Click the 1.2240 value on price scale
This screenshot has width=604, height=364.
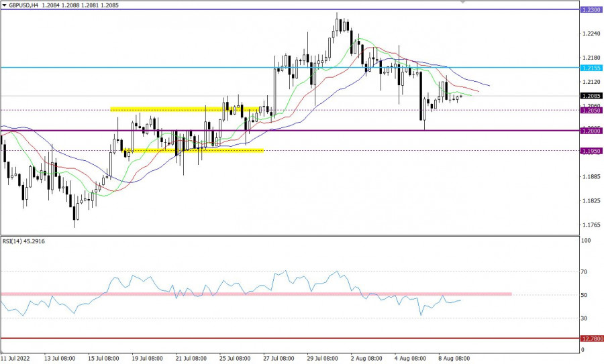point(591,34)
